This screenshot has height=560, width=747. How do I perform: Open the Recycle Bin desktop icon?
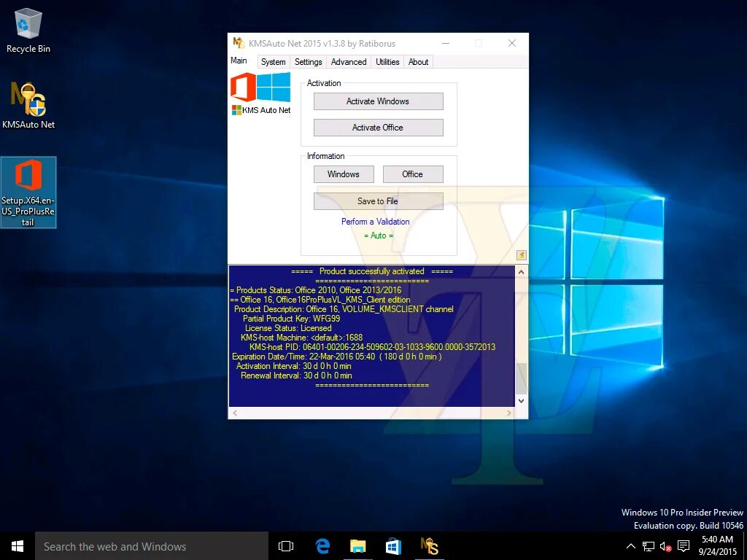[x=28, y=31]
